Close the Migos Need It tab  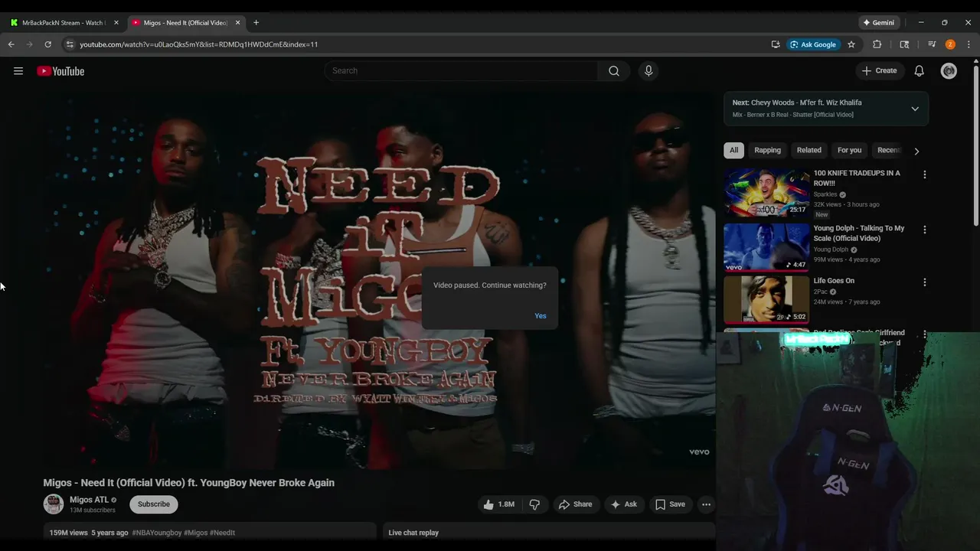237,23
